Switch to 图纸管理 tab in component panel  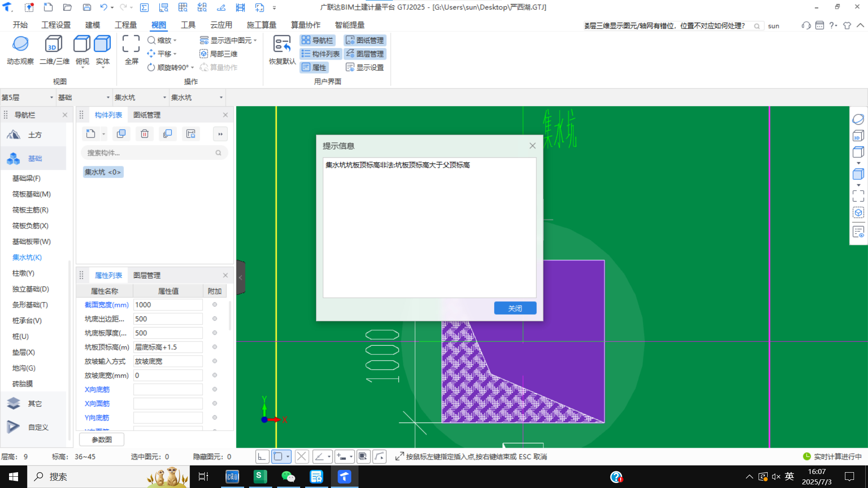(x=147, y=115)
